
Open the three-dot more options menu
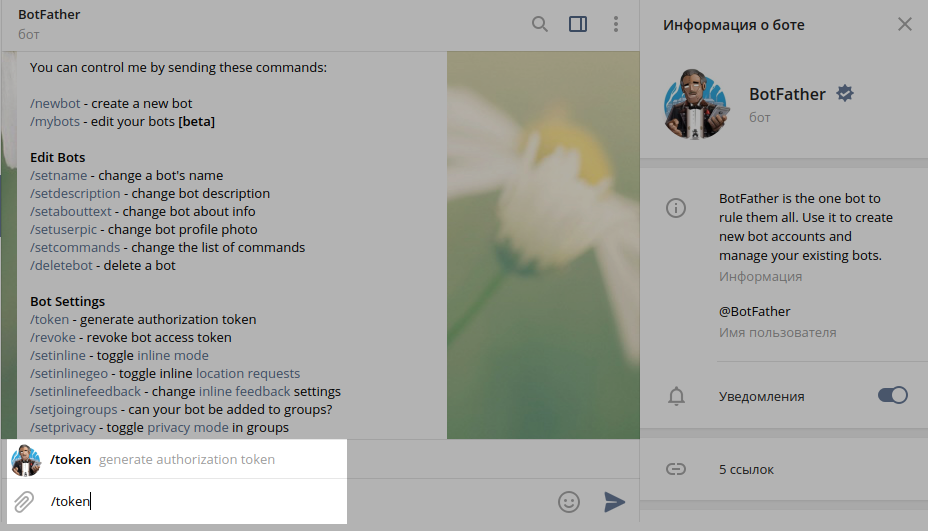[616, 24]
